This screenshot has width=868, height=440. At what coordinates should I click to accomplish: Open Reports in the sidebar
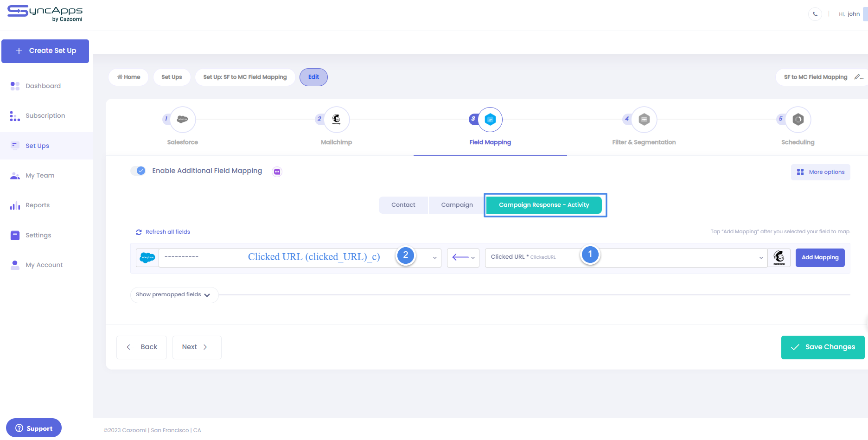38,205
